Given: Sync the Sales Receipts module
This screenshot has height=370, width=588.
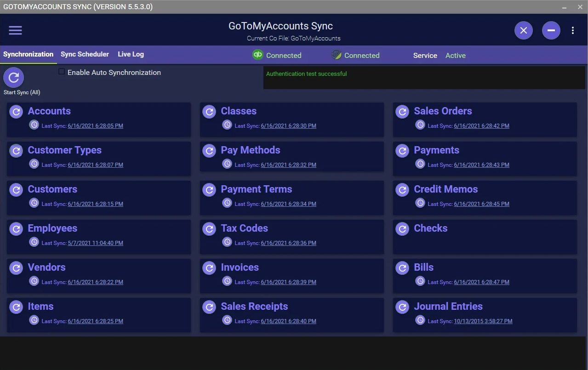Looking at the screenshot, I should [x=209, y=307].
